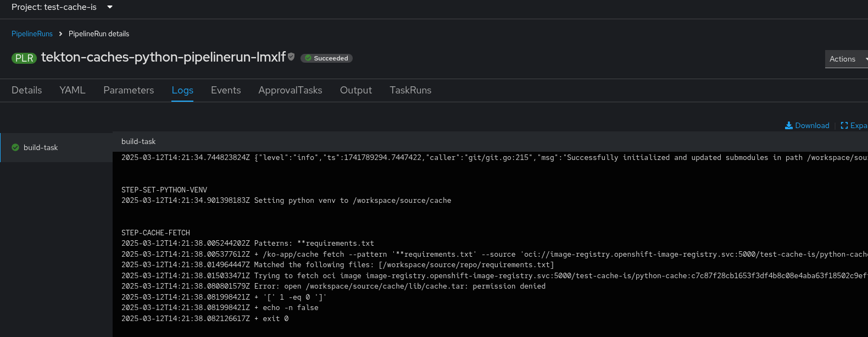Switch to the Details tab

pos(27,90)
